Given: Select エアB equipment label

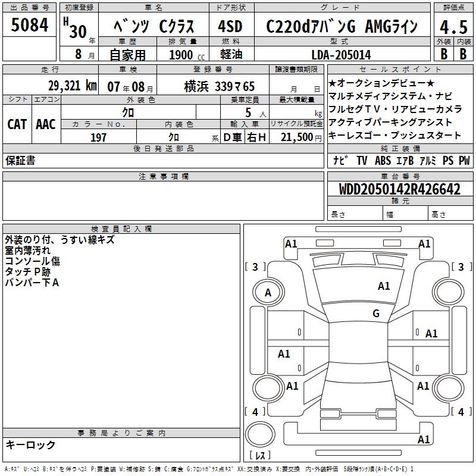Looking at the screenshot, I should click(405, 160).
